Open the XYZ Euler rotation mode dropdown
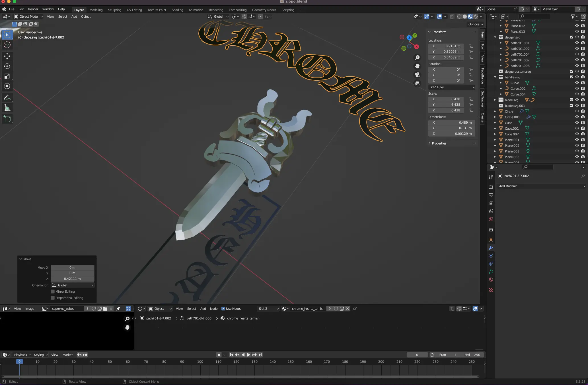Screen dimensions: 588x385 452,87
